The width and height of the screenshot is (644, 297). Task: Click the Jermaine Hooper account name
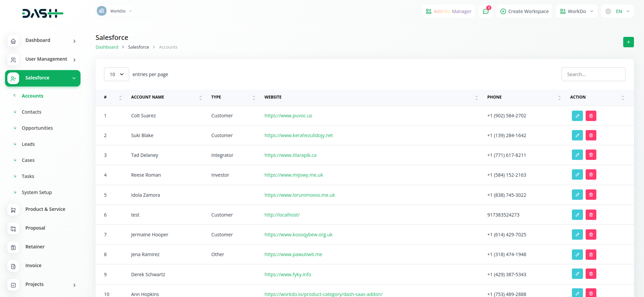pos(149,234)
